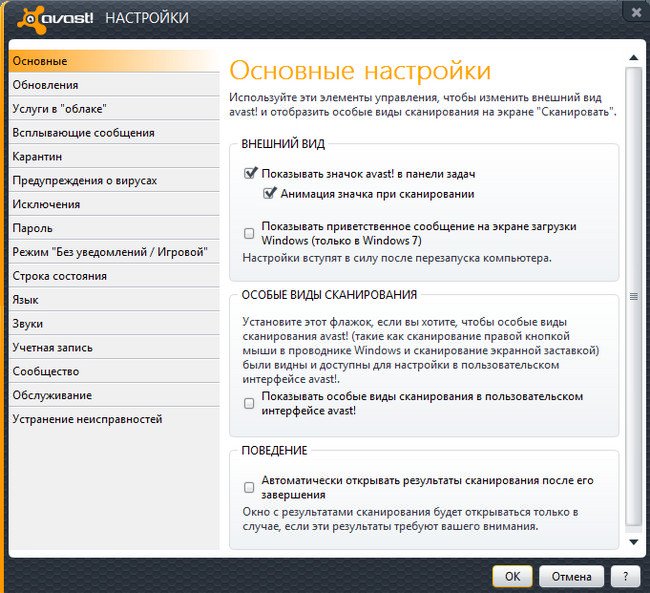The width and height of the screenshot is (650, 593).
Task: Open the Звуки settings
Action: pyautogui.click(x=114, y=324)
